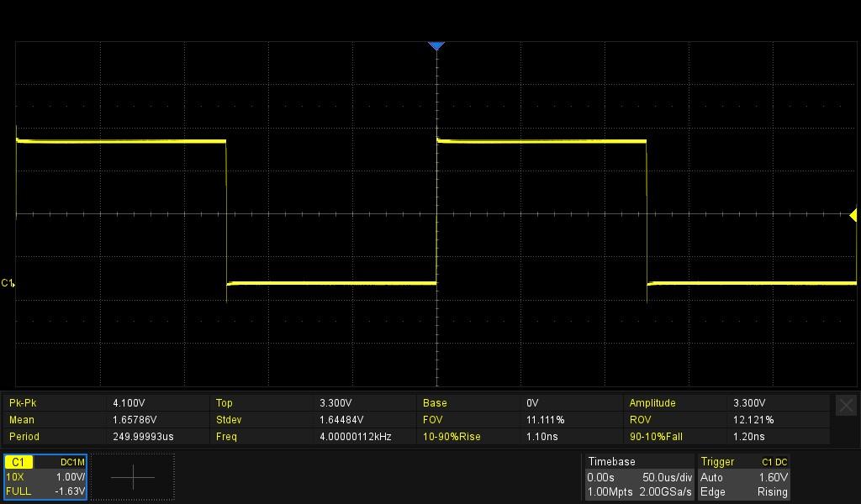Click the Freq measurement label
861x504 pixels.
(x=226, y=437)
